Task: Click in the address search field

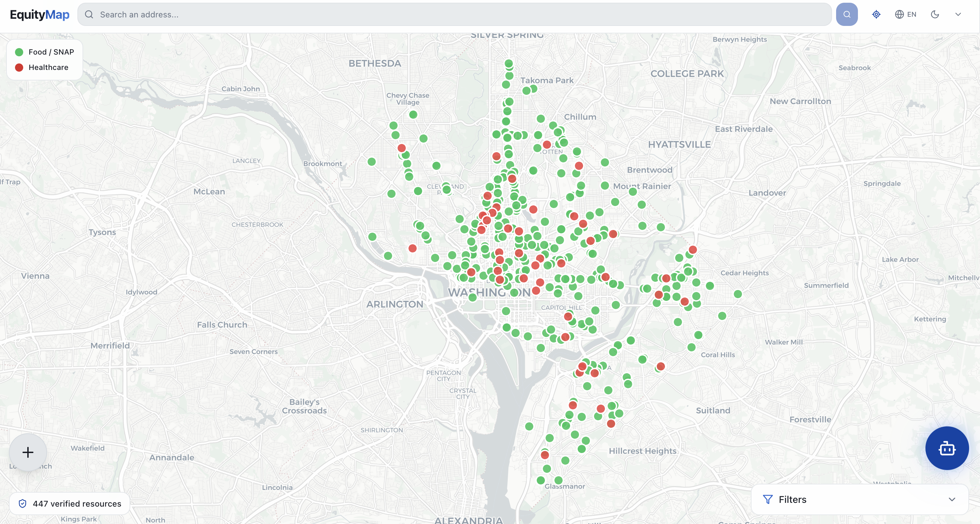Action: click(x=457, y=14)
